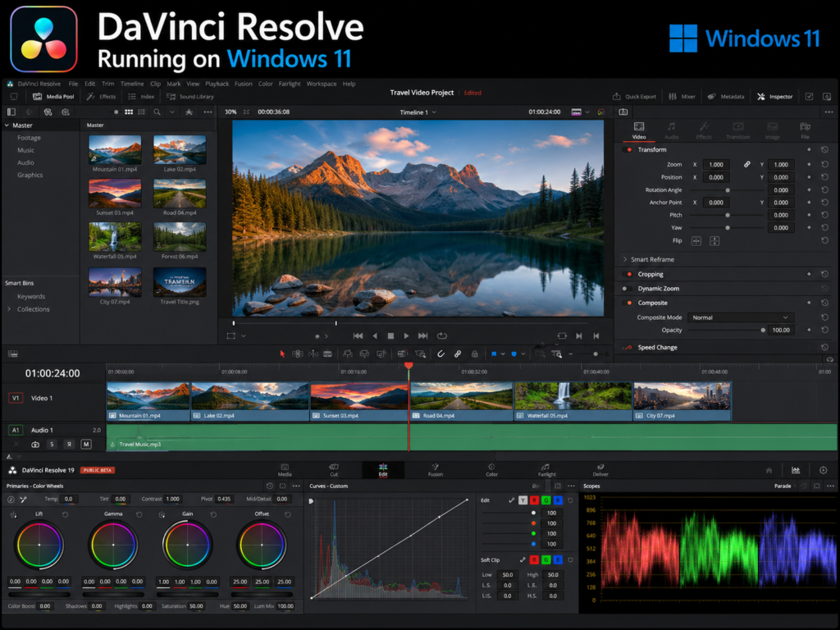
Task: Click the Gamma color wheel
Action: coord(113,545)
